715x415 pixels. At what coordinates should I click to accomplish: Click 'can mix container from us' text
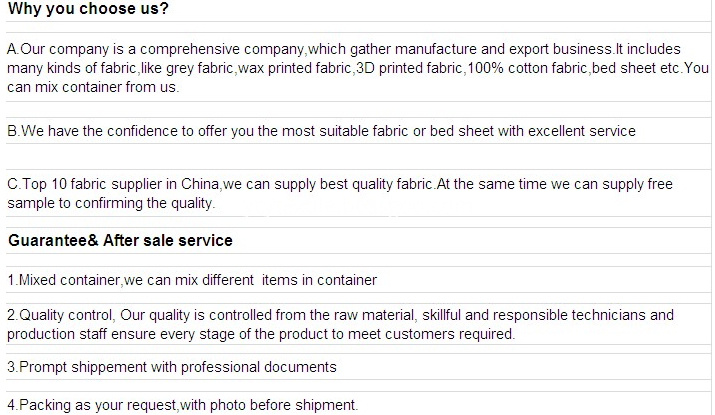point(93,87)
